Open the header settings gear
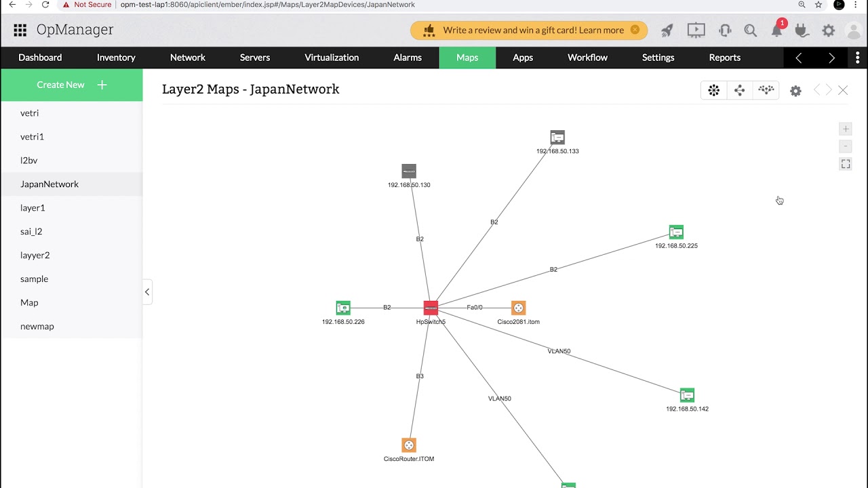This screenshot has height=488, width=868. (829, 30)
